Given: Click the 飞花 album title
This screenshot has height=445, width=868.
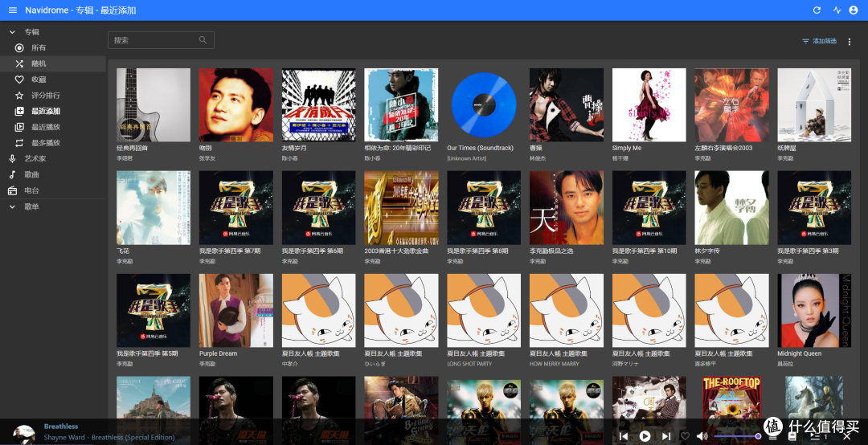Looking at the screenshot, I should click(123, 251).
